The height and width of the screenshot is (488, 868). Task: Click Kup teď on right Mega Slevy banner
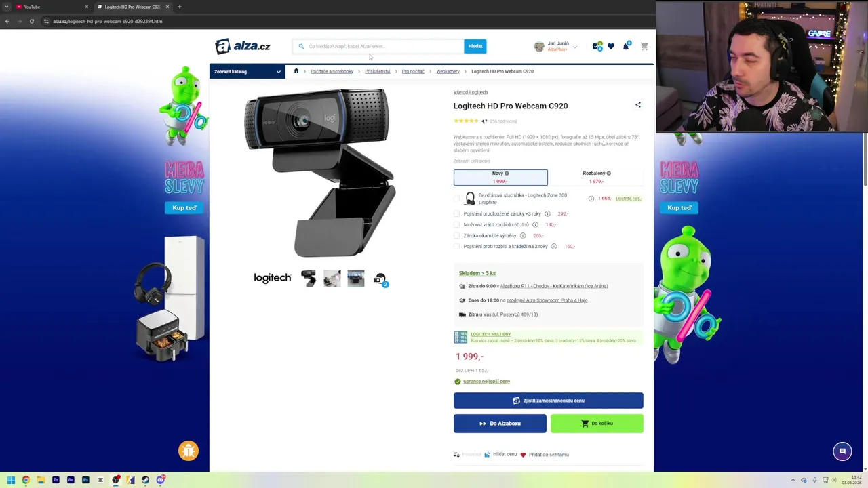(679, 208)
